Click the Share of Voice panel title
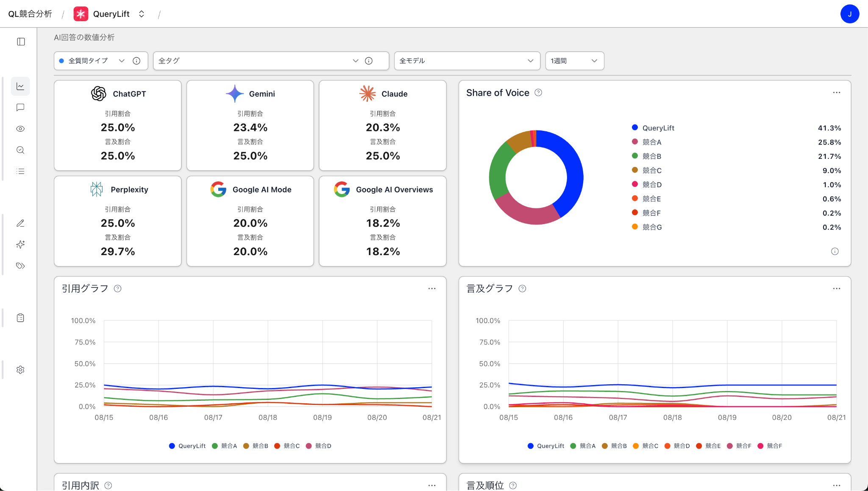868x491 pixels. pos(498,93)
